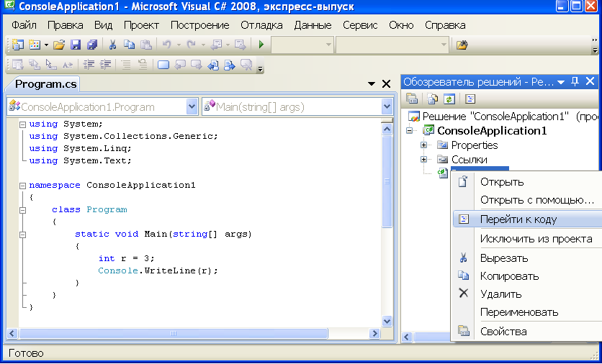This screenshot has height=364, width=602.
Task: Click the Redo arrow icon
Action: (192, 45)
